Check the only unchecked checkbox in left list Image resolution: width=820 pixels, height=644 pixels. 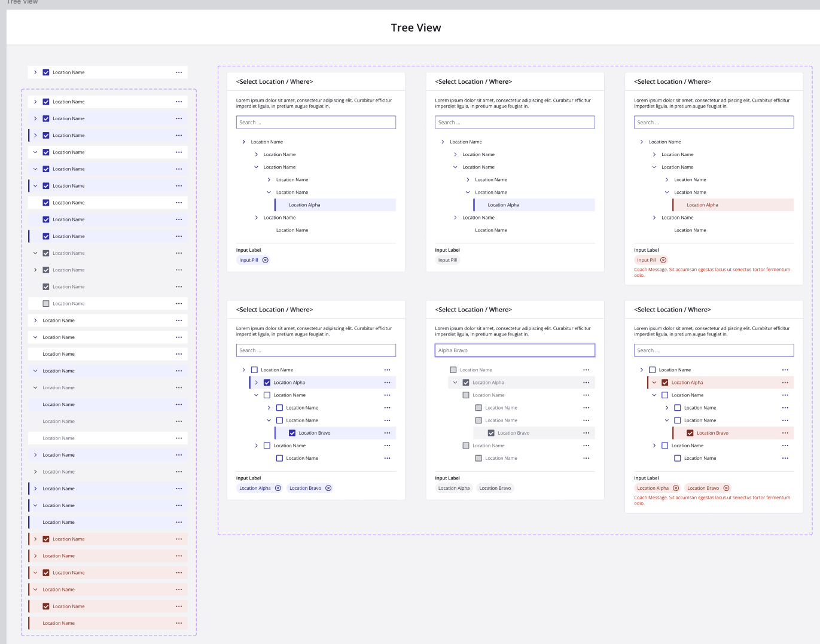tap(46, 304)
